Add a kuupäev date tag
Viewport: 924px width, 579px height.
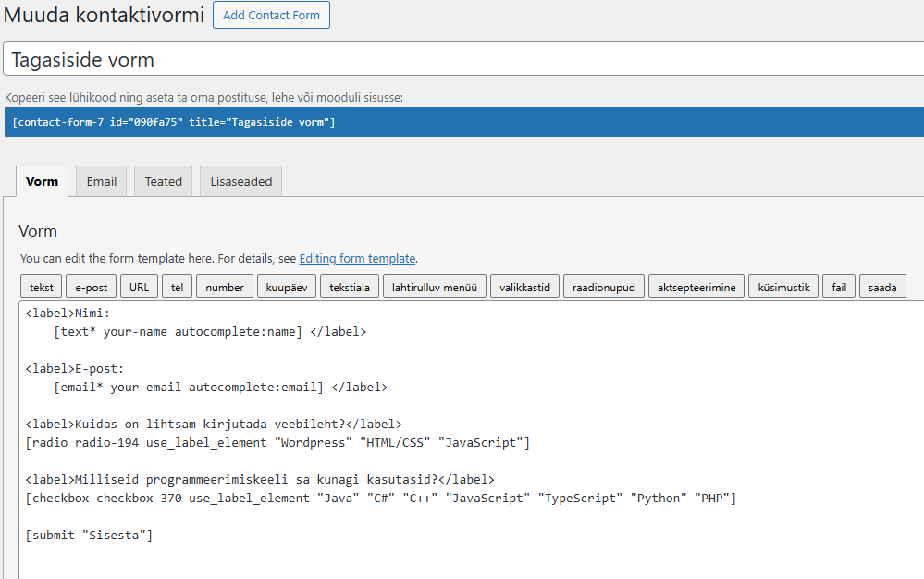[x=287, y=288]
